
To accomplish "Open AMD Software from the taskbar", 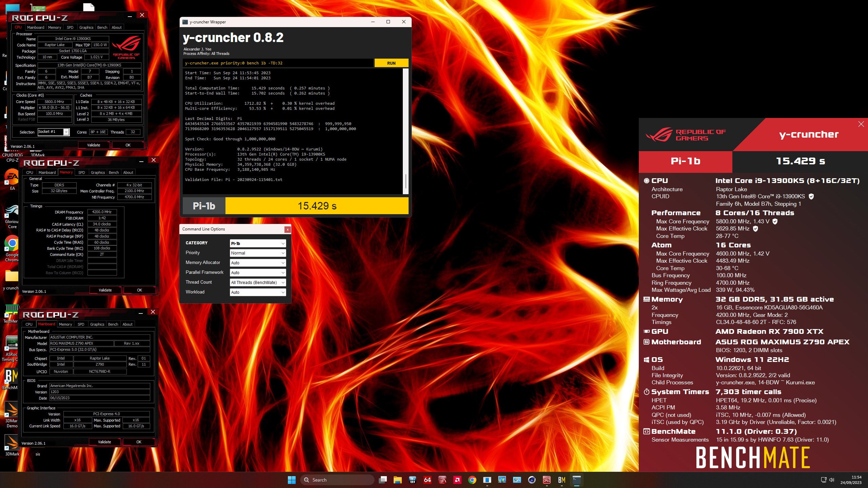I will (x=457, y=480).
